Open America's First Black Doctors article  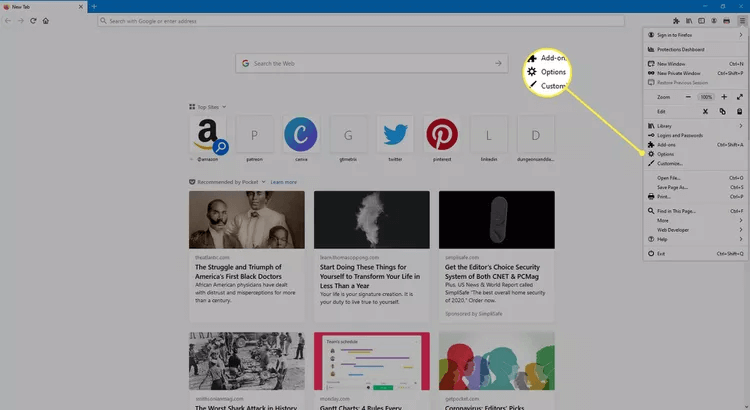(238, 272)
